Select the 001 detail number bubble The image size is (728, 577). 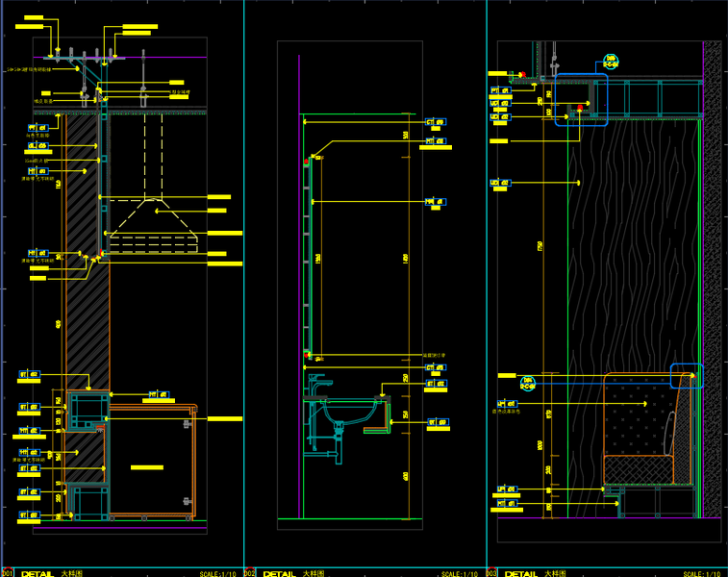(7, 572)
